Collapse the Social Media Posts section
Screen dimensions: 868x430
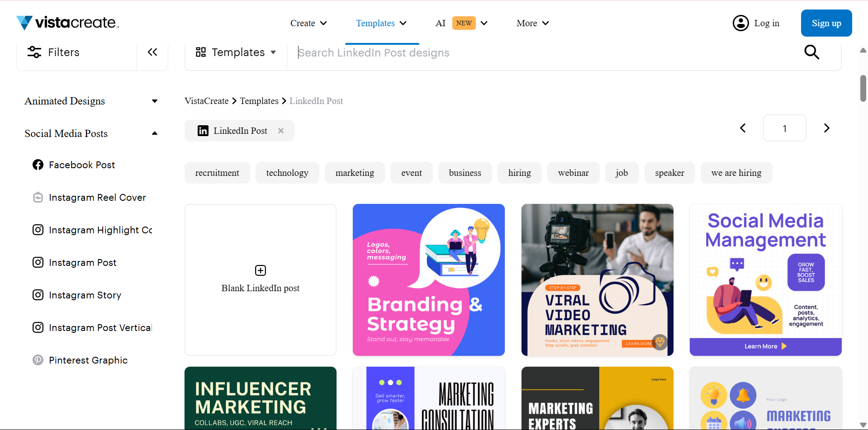click(154, 133)
